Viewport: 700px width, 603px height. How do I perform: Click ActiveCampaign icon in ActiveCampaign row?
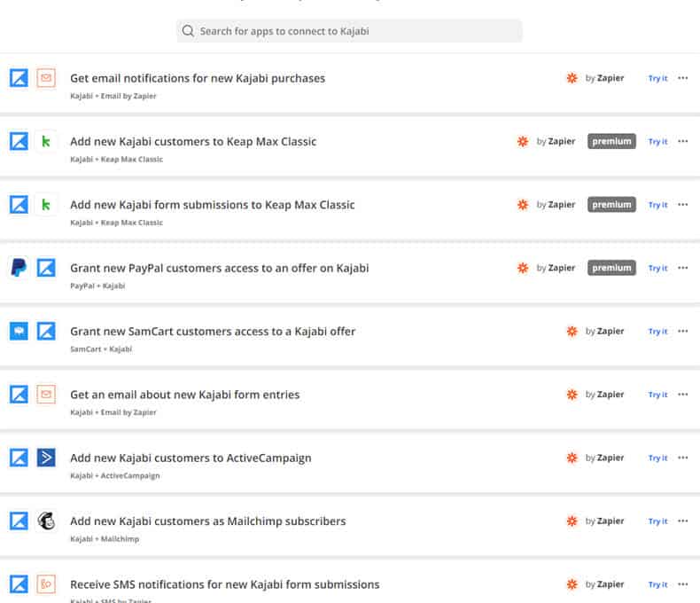click(46, 458)
